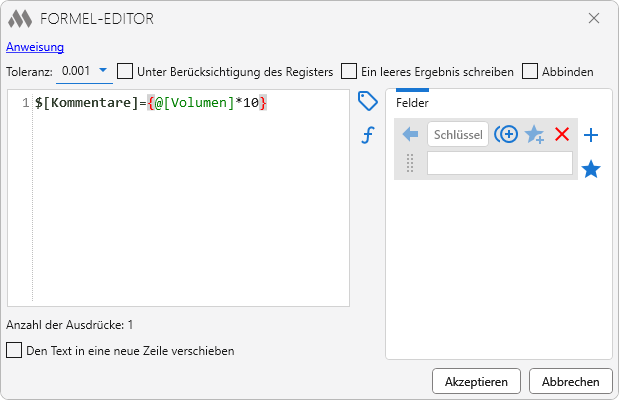The width and height of the screenshot is (619, 400).
Task: Click the function (f) icon
Action: (368, 134)
